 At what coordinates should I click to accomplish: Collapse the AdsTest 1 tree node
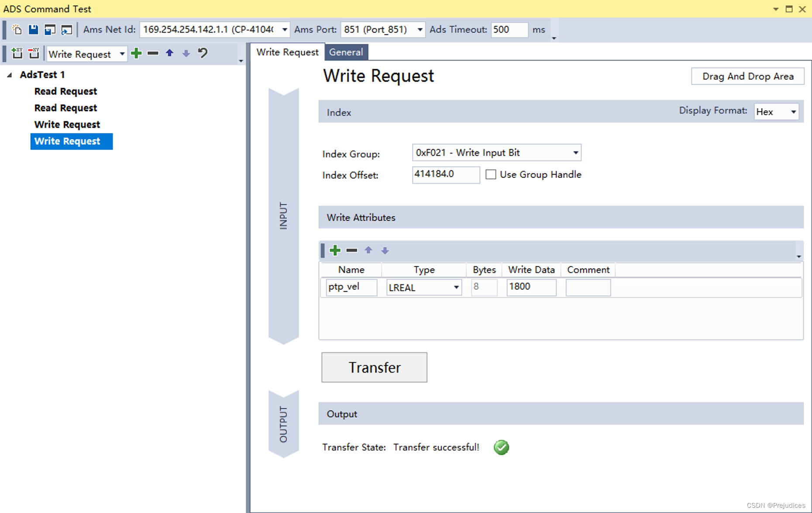click(9, 75)
